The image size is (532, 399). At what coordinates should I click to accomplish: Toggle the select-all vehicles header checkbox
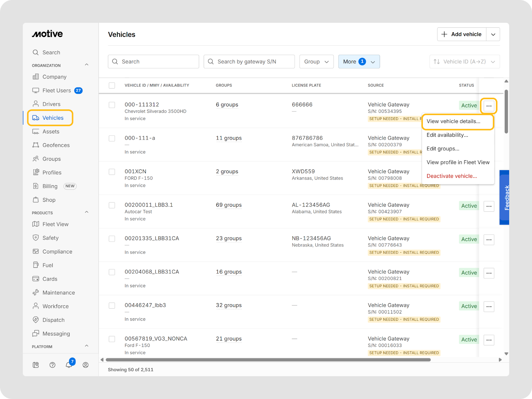coord(112,85)
